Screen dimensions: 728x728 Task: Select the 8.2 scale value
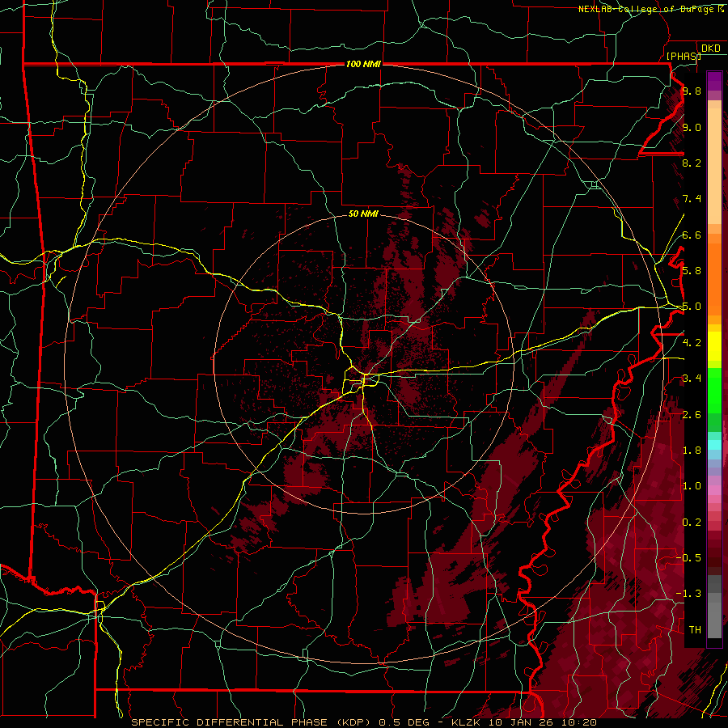tap(692, 163)
